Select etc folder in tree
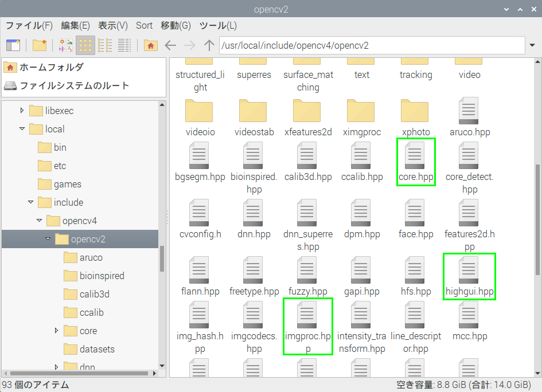The image size is (542, 392). click(52, 166)
